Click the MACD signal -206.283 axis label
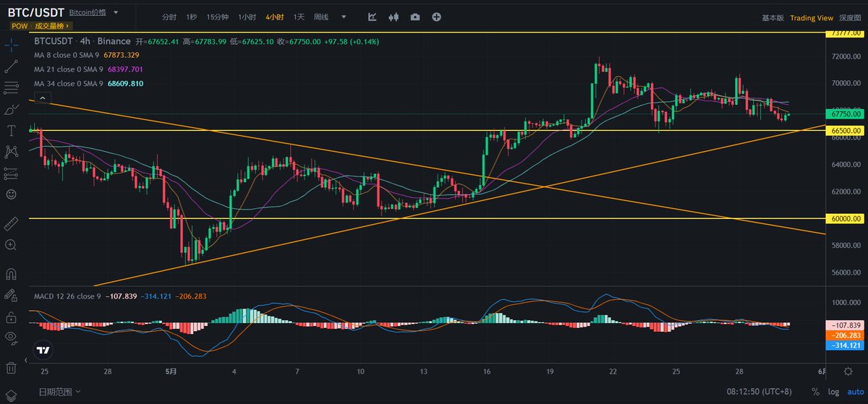868x404 pixels. pyautogui.click(x=846, y=336)
